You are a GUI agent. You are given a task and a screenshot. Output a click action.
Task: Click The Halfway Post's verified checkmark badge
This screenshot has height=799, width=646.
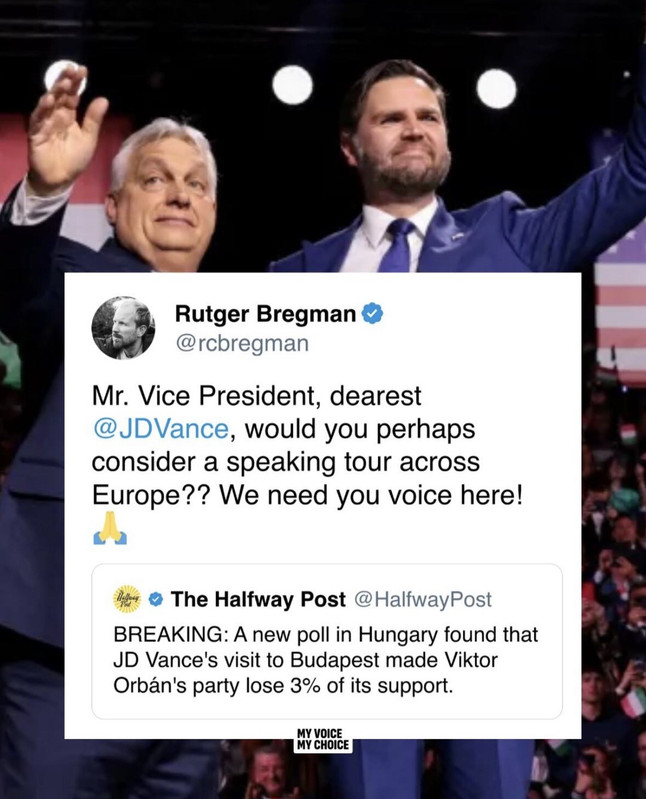[x=156, y=600]
